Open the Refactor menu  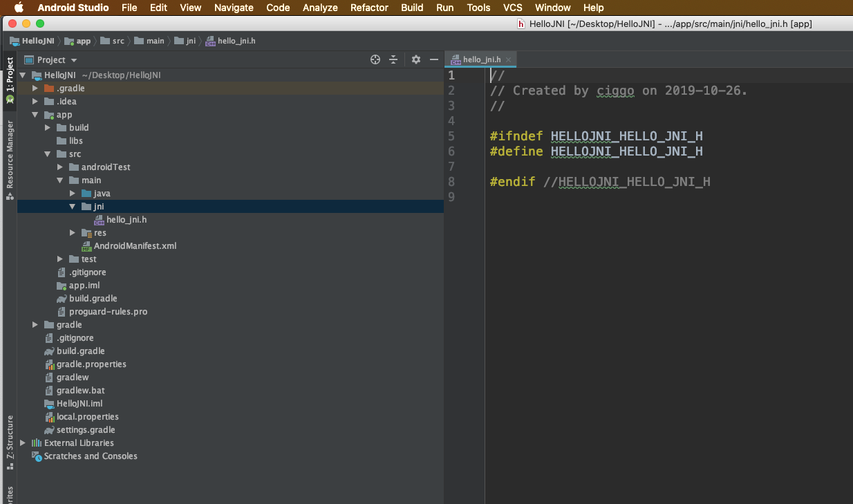tap(369, 8)
